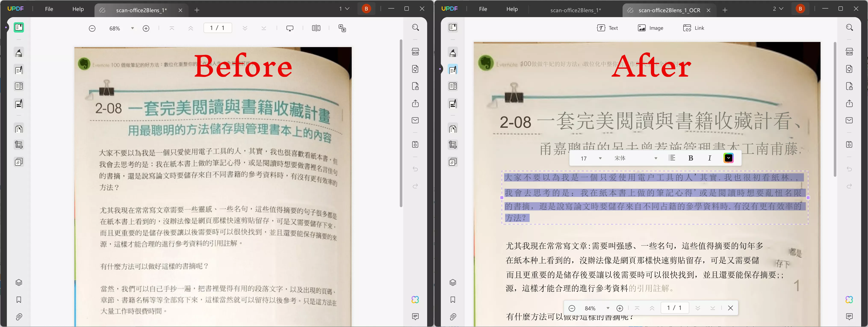Switch to scan-office2Blens_1* tab in right window
This screenshot has height=327, width=868.
pyautogui.click(x=575, y=10)
